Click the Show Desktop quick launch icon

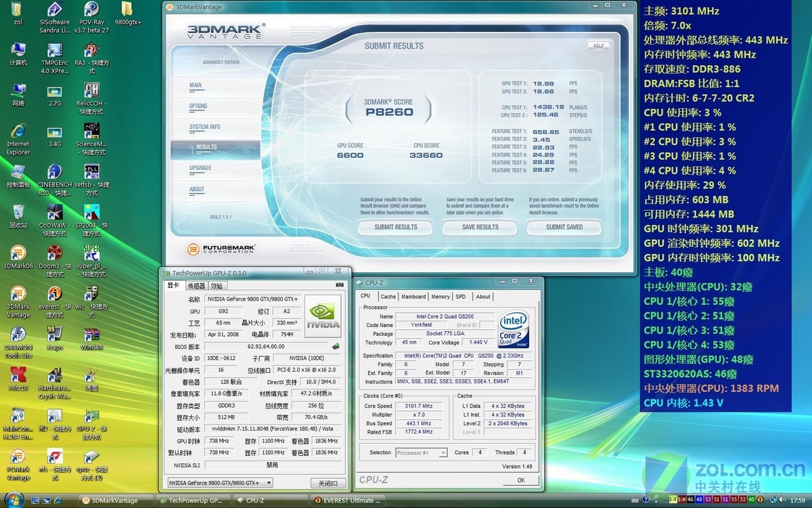(35, 501)
